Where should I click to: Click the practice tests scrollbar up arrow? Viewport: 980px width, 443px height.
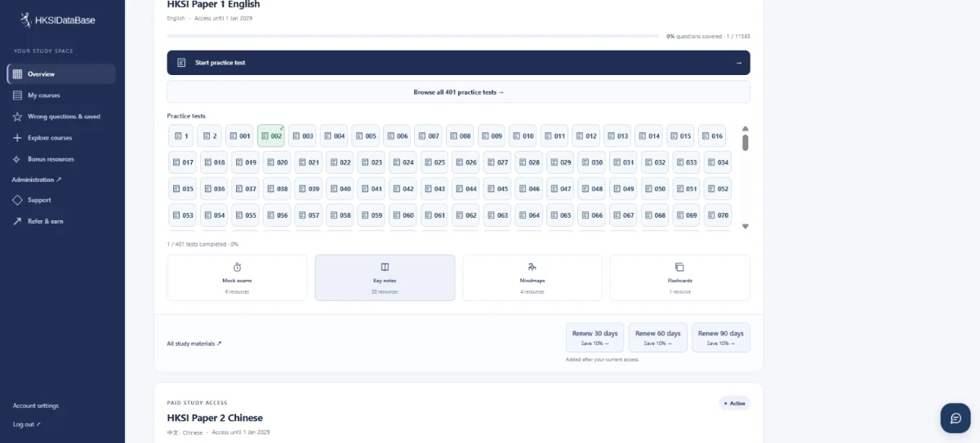click(745, 128)
